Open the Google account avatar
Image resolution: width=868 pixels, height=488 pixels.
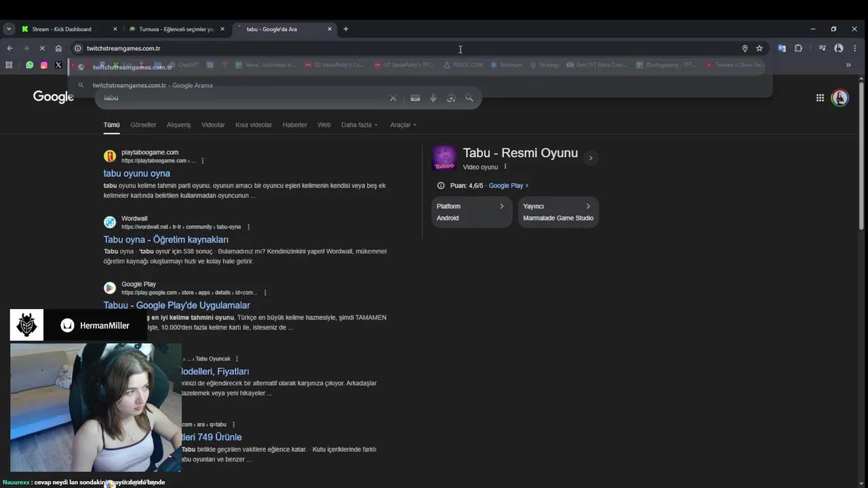840,98
